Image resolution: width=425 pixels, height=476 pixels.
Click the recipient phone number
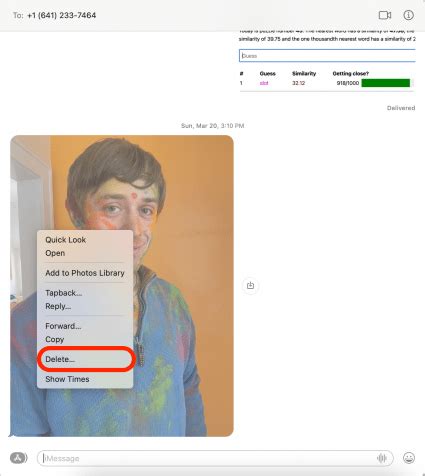point(62,15)
